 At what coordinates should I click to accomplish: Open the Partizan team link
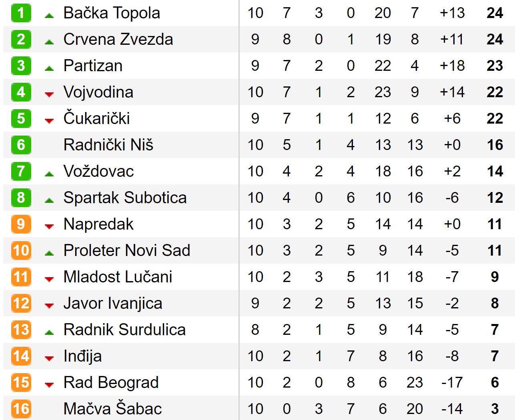(x=93, y=66)
